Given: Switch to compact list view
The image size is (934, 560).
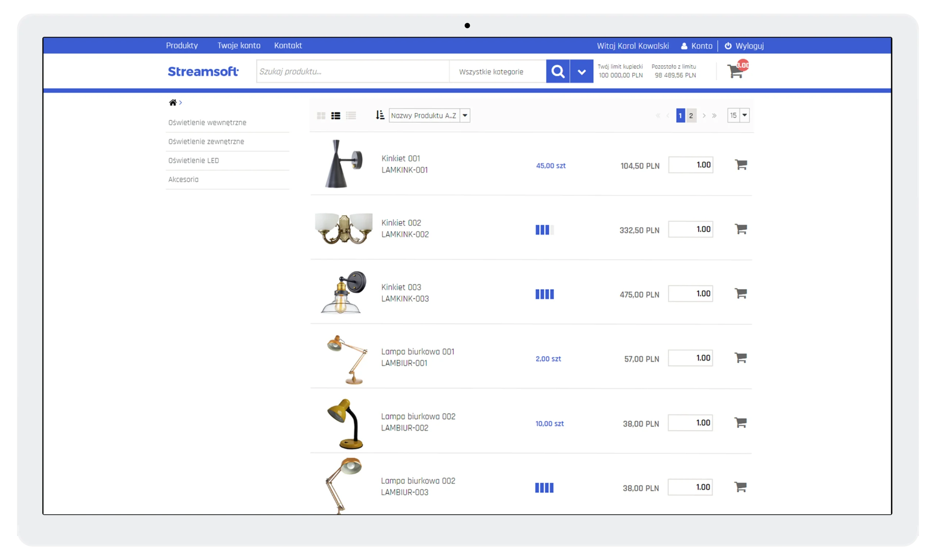Looking at the screenshot, I should [351, 116].
